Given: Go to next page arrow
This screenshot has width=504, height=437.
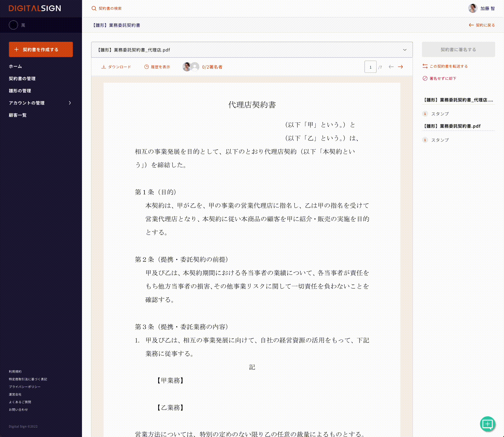Looking at the screenshot, I should coord(400,67).
